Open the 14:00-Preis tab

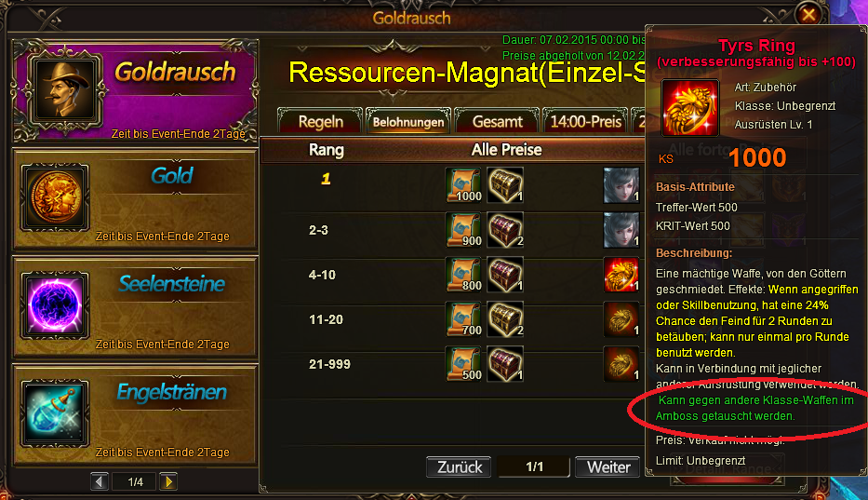586,121
